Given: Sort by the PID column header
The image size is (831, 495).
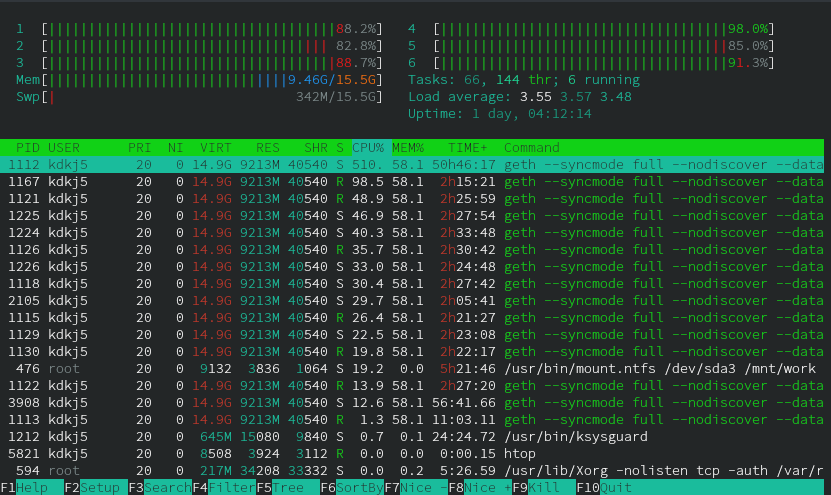Looking at the screenshot, I should pyautogui.click(x=28, y=148).
